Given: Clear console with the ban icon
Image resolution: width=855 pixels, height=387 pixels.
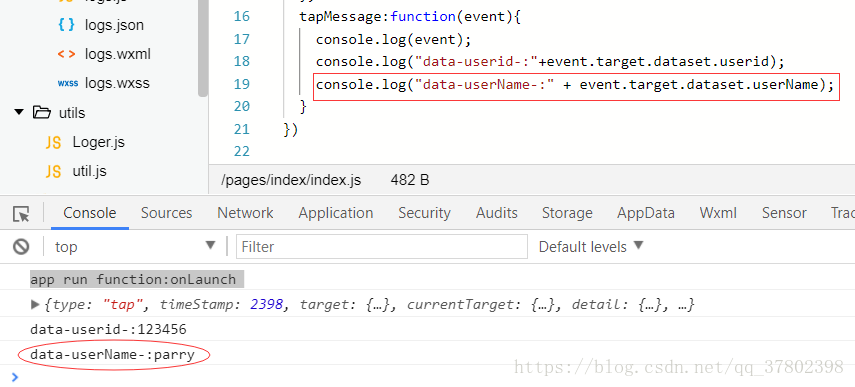Looking at the screenshot, I should [21, 247].
